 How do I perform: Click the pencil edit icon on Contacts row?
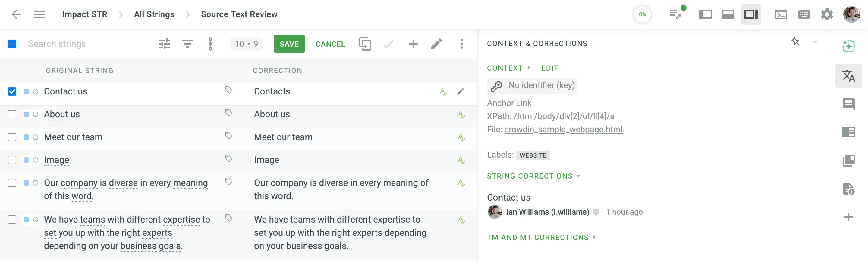point(460,91)
